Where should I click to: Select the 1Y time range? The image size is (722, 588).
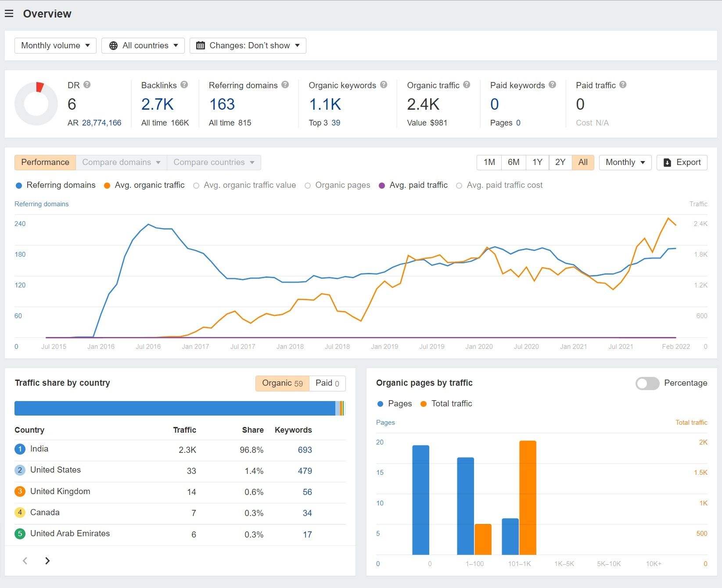(538, 162)
